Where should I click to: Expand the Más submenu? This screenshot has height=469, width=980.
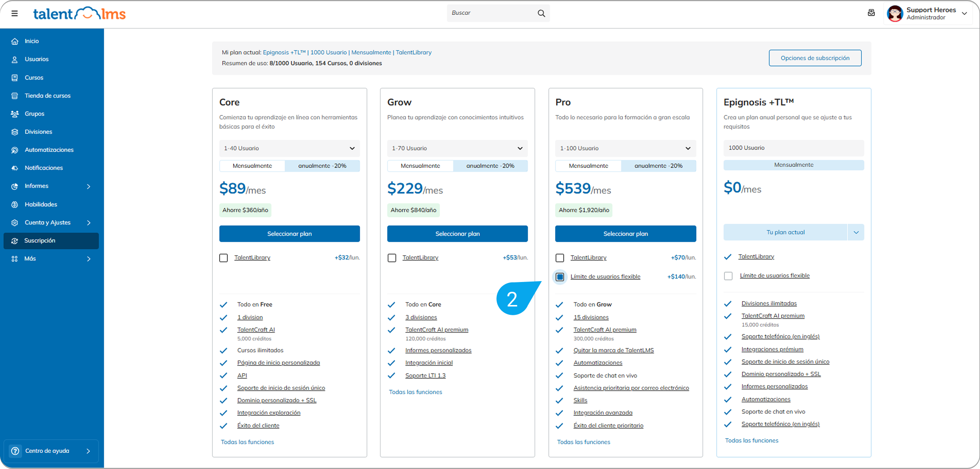(x=89, y=259)
